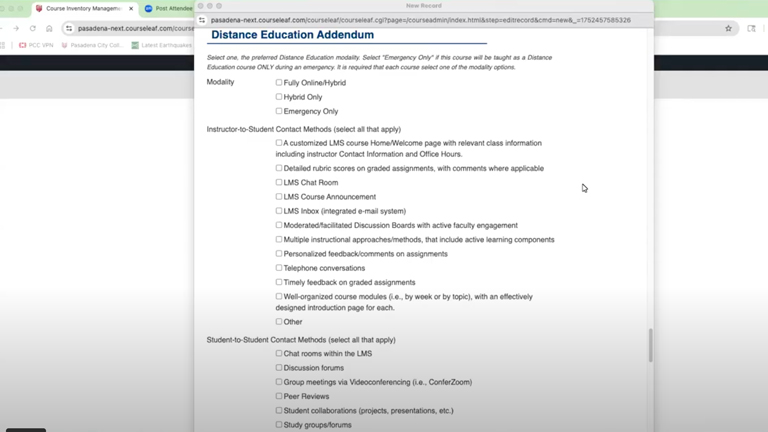
Task: Enable Well-organized course modules option
Action: pos(279,296)
